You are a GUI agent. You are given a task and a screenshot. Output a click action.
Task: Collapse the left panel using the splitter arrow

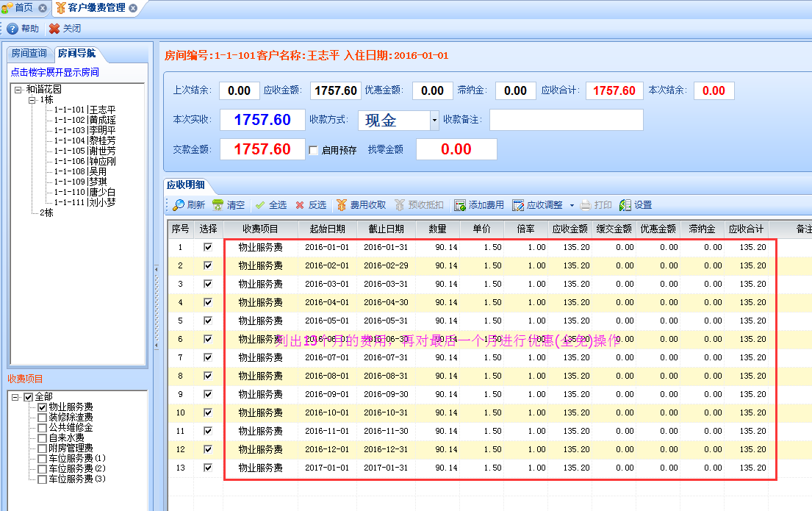coord(157,307)
